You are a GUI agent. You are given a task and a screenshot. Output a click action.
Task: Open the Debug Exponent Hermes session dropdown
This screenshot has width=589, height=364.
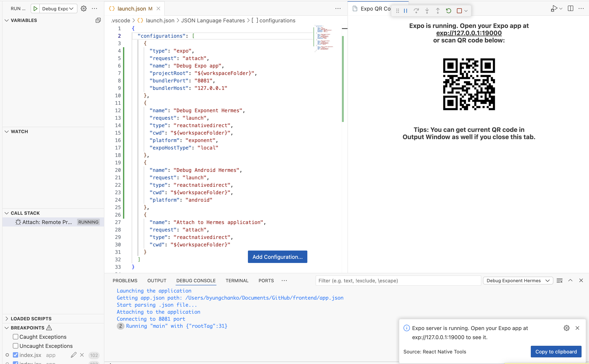(518, 281)
